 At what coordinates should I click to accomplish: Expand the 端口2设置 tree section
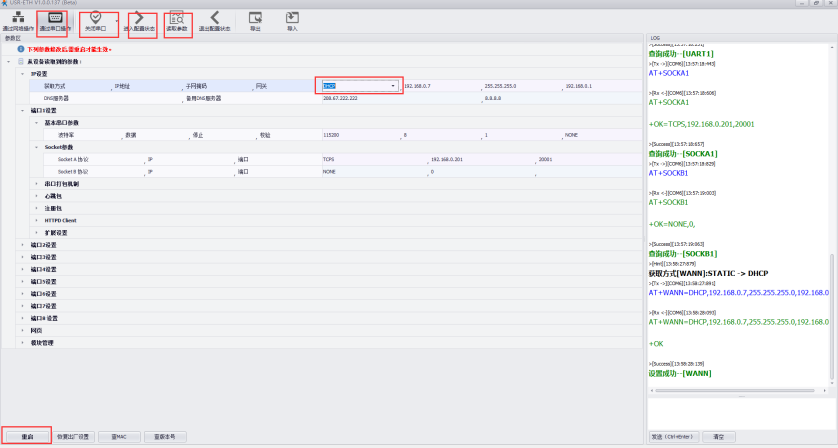point(25,244)
